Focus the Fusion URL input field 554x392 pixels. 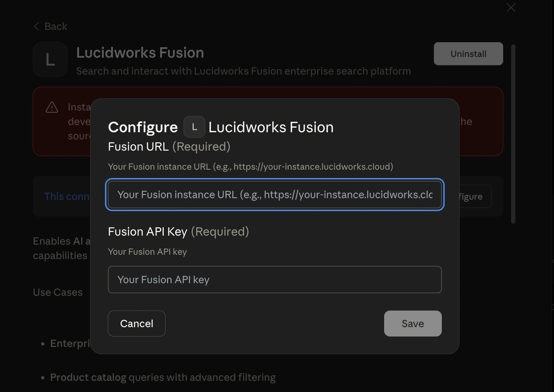274,195
